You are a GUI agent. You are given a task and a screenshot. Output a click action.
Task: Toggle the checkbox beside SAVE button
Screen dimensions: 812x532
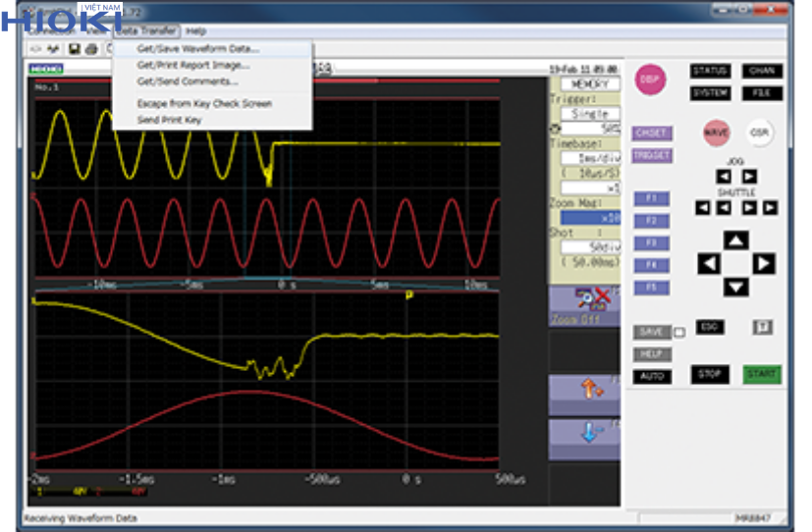(x=679, y=333)
